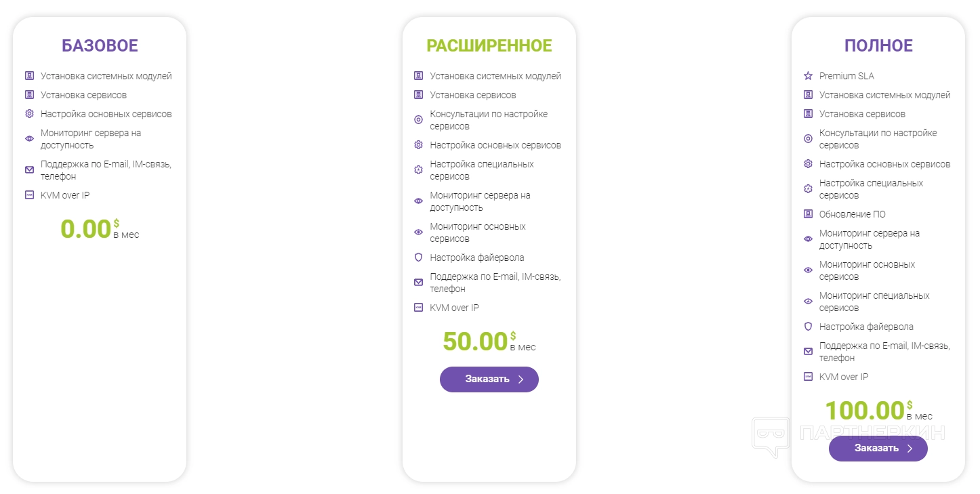
Task: Click the 0.00 price in the Базовое card
Action: click(85, 229)
